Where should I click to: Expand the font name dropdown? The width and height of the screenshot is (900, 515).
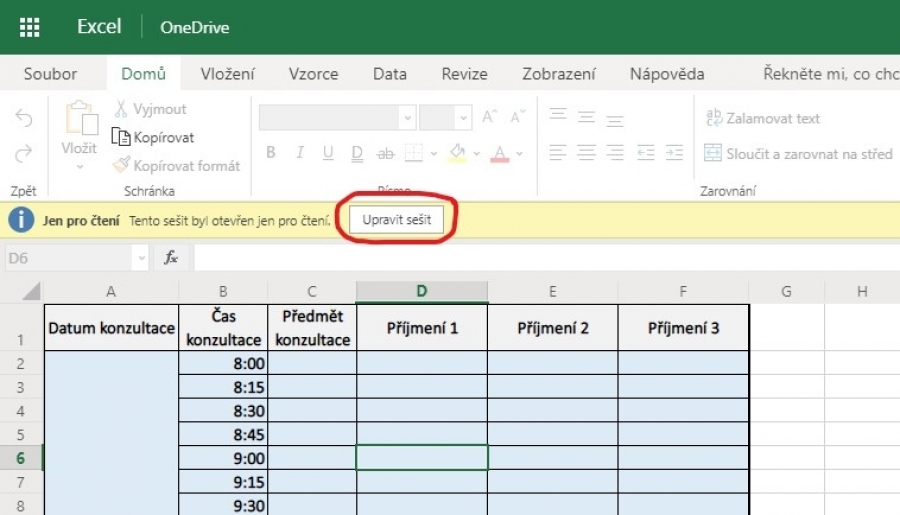tap(406, 118)
